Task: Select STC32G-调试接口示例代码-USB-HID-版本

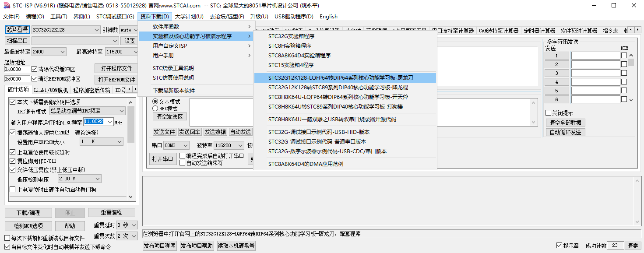Action: [345, 132]
